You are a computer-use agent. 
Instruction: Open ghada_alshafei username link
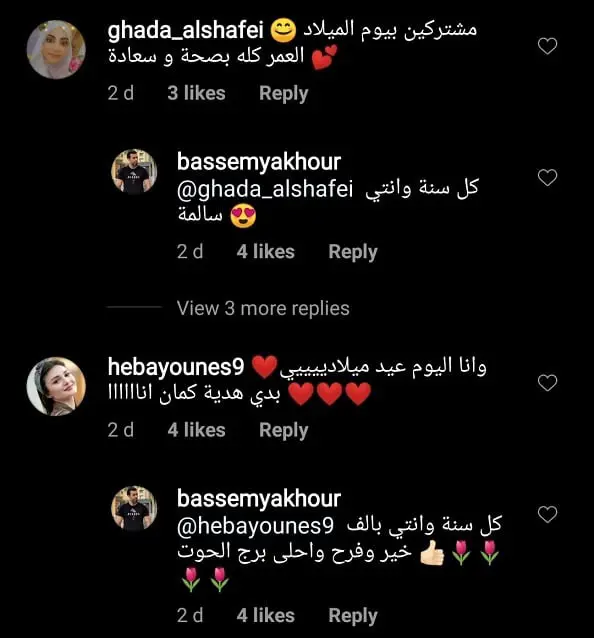pyautogui.click(x=186, y=31)
